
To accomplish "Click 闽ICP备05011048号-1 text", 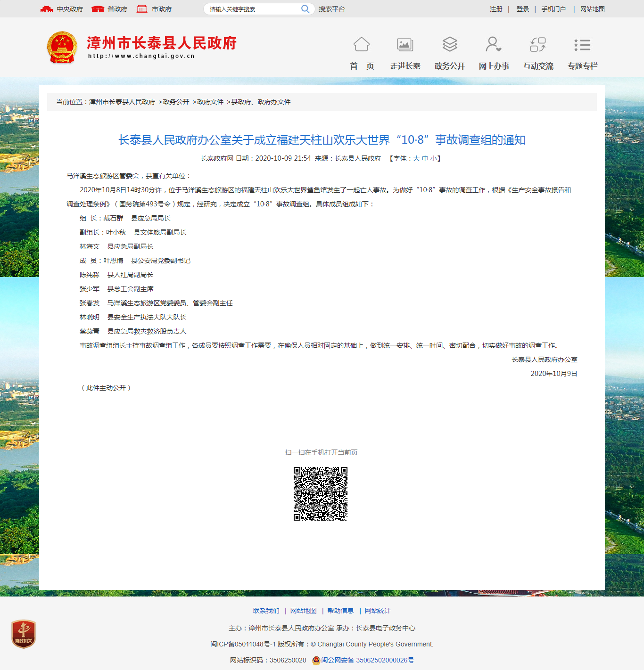I will [x=243, y=644].
